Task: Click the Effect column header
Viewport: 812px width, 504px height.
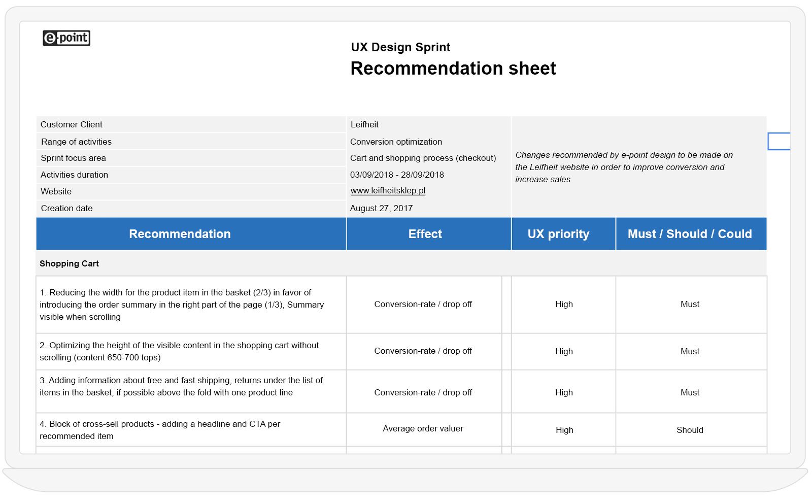Action: [425, 234]
